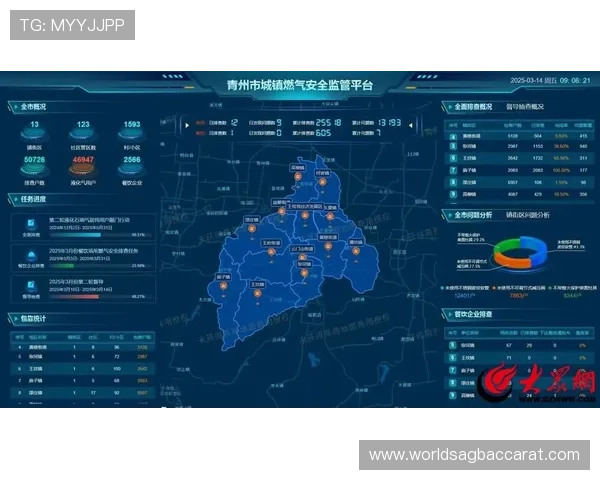Image resolution: width=600 pixels, height=480 pixels.
Task: Click the right-pointing arrow on stats ticker
Action: (187, 125)
